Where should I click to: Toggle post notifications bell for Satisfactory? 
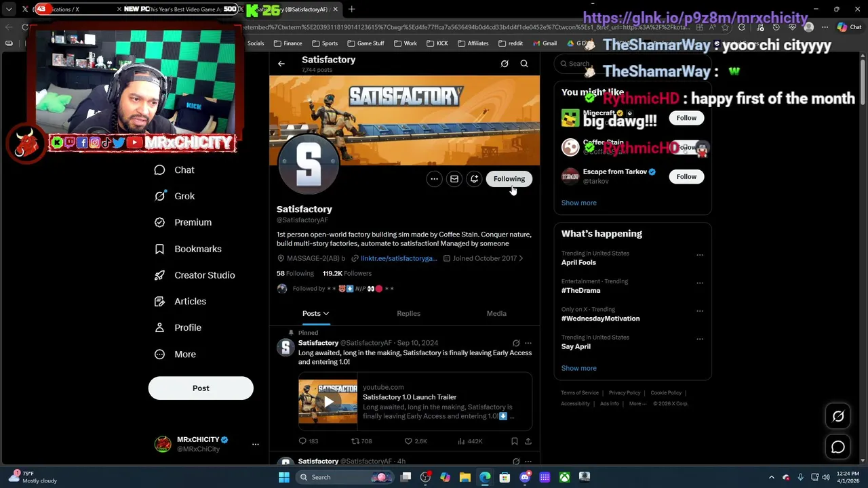474,179
